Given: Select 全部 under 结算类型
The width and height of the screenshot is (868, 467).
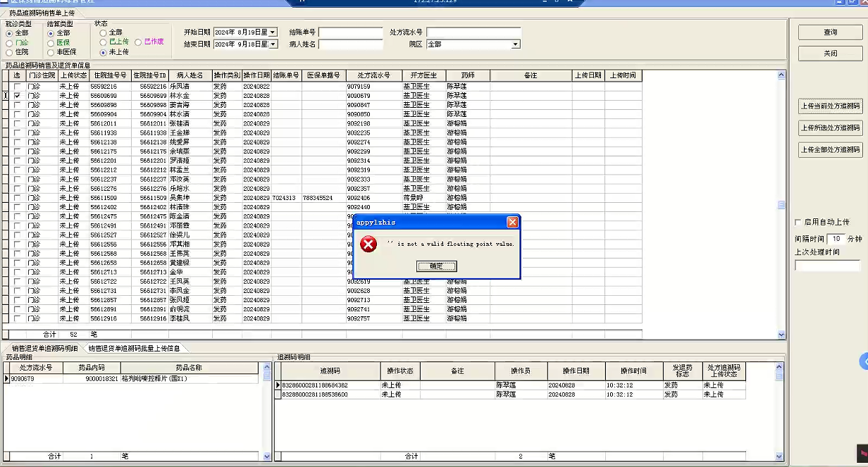Looking at the screenshot, I should point(51,33).
